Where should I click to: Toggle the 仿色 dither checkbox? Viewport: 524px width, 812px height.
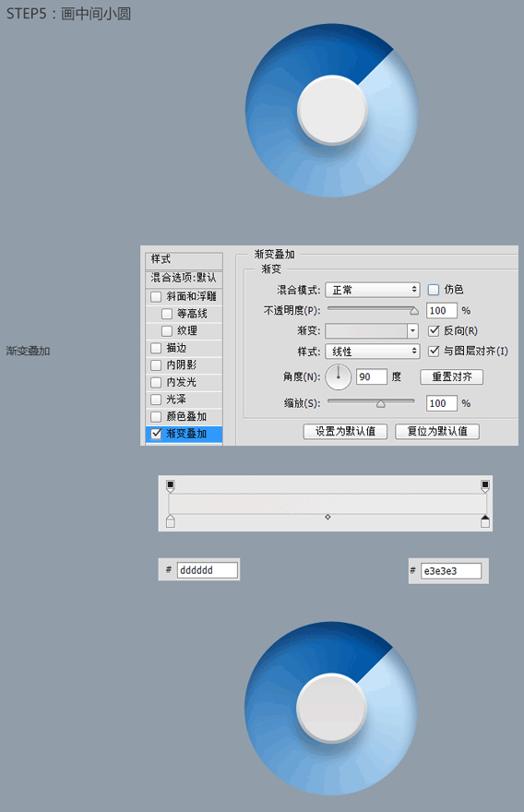[x=434, y=290]
